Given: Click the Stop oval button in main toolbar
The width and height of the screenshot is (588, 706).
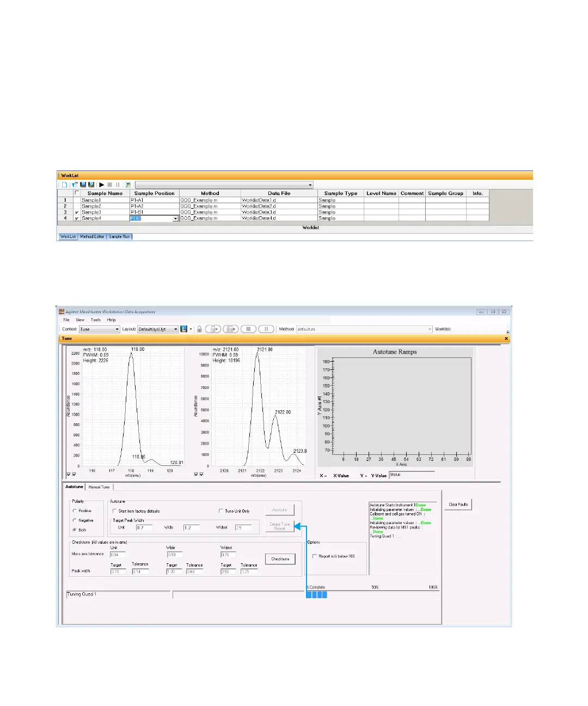Looking at the screenshot, I should [248, 329].
